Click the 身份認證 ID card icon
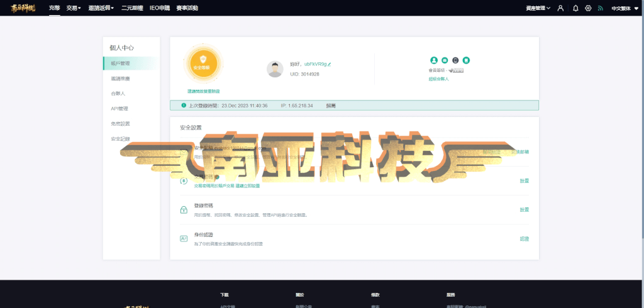Image resolution: width=644 pixels, height=308 pixels. click(184, 239)
